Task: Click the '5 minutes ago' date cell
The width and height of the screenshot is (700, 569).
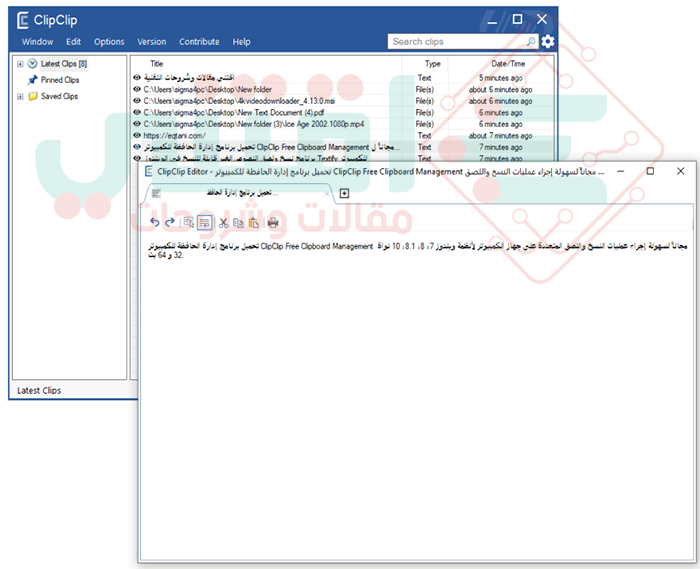Action: coord(500,78)
